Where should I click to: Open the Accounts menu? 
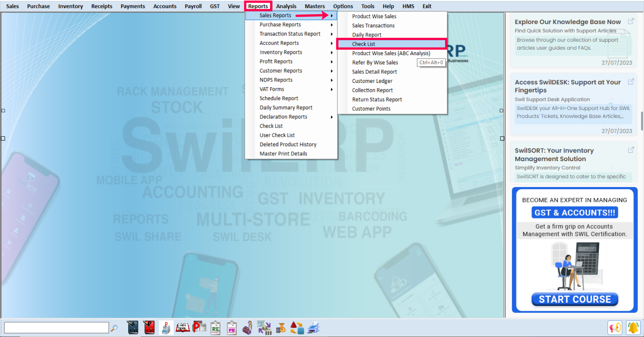click(165, 6)
